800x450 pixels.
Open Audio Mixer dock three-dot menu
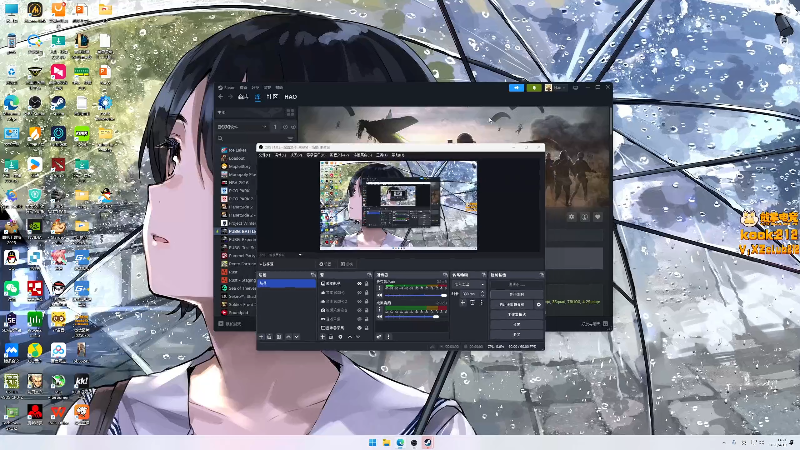[388, 337]
